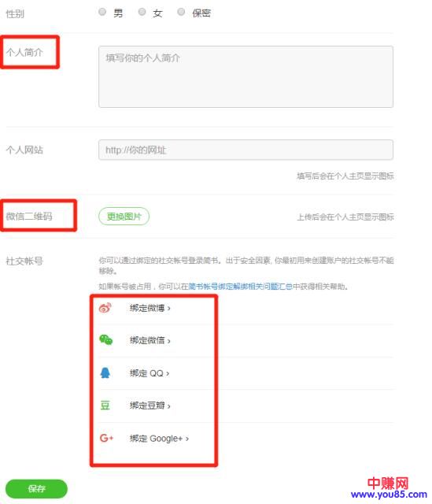This screenshot has height=504, width=432.
Task: Click the Weibo logo icon
Action: coord(105,308)
